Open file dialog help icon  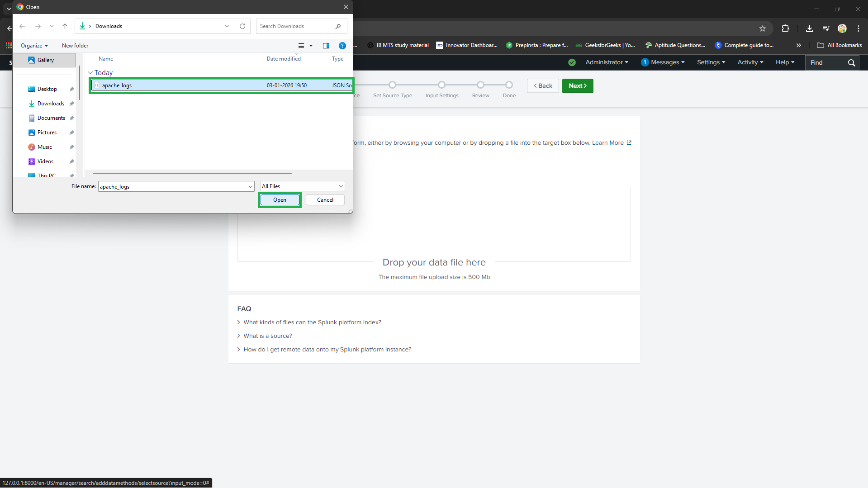click(342, 46)
